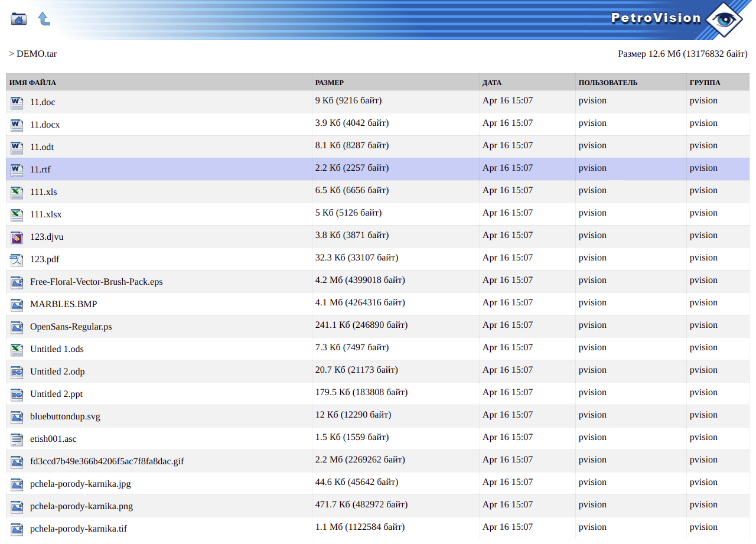Click the image icon beside the .gif file
This screenshot has width=756, height=544.
(x=17, y=461)
